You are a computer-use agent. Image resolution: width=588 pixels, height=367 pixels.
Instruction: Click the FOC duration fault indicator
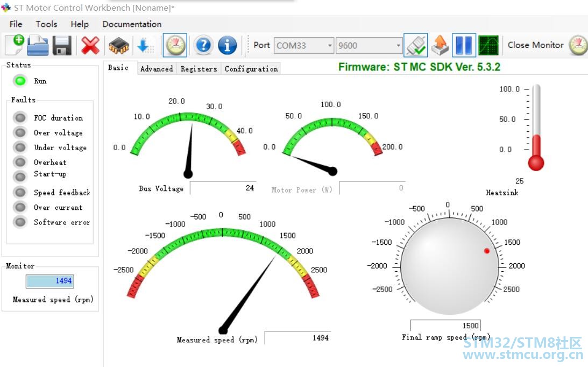tap(20, 118)
